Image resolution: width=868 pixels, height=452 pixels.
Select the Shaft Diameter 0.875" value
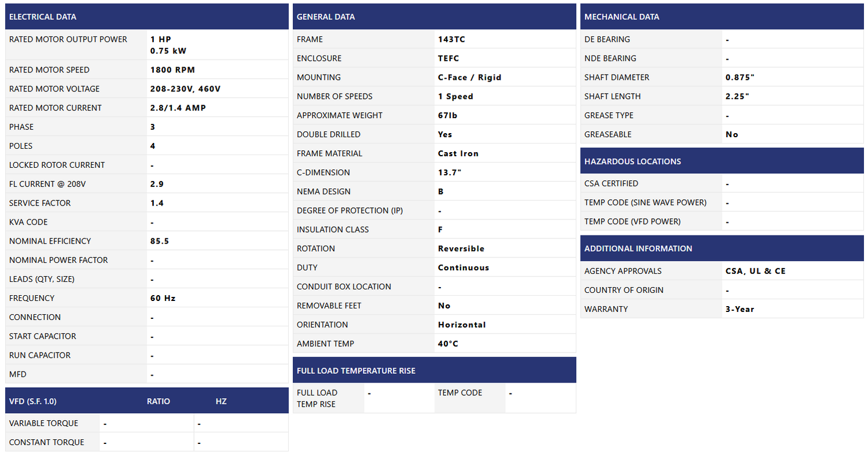point(740,78)
